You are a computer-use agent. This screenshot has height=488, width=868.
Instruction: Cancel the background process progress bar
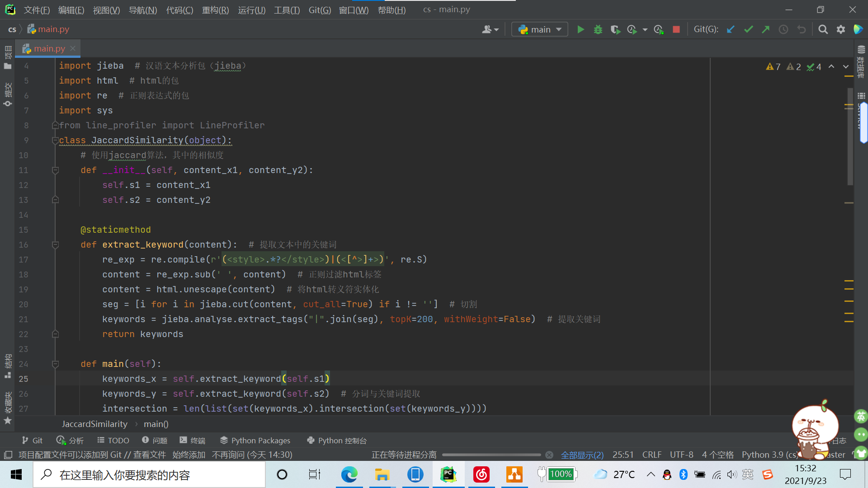(x=549, y=455)
